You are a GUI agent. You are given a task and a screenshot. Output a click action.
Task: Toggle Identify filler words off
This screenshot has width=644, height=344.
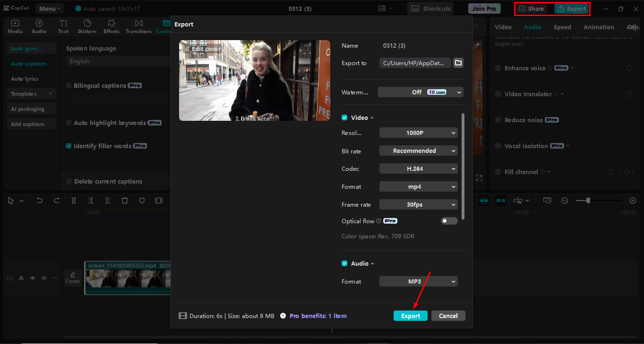point(68,146)
